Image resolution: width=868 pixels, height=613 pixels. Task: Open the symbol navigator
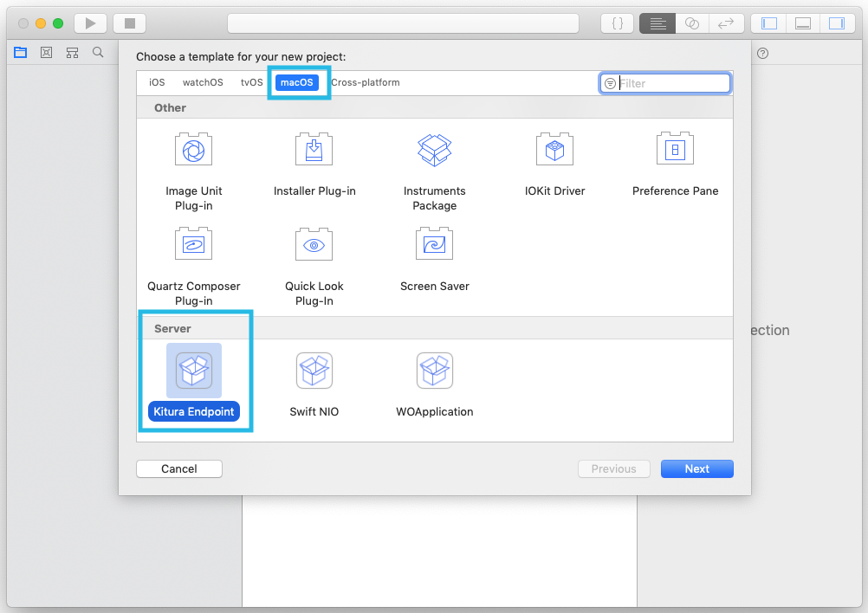pyautogui.click(x=72, y=53)
